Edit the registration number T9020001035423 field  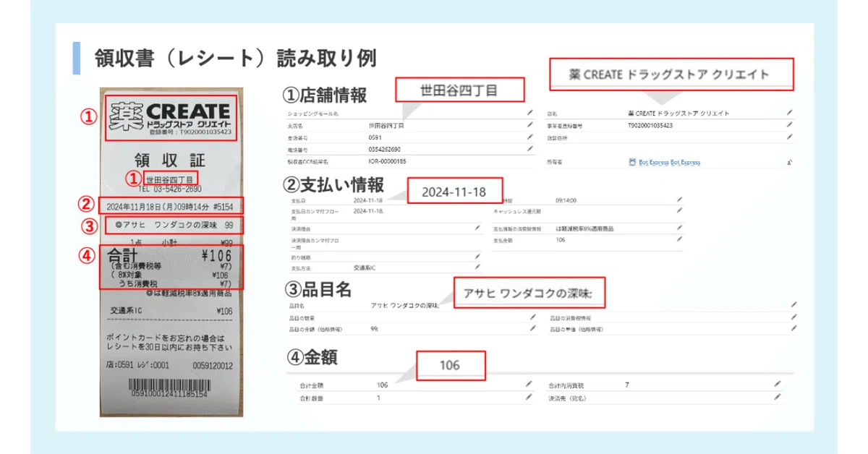(789, 125)
